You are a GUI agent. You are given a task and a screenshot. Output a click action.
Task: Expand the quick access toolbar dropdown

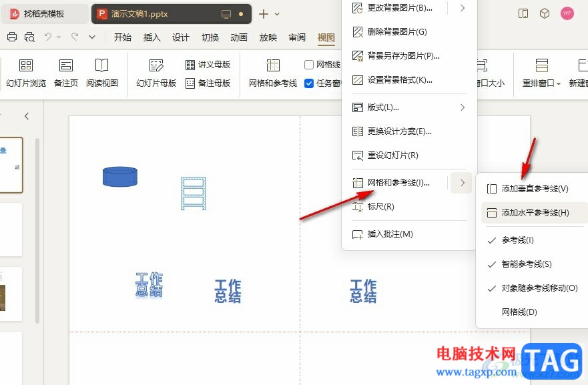[x=92, y=37]
